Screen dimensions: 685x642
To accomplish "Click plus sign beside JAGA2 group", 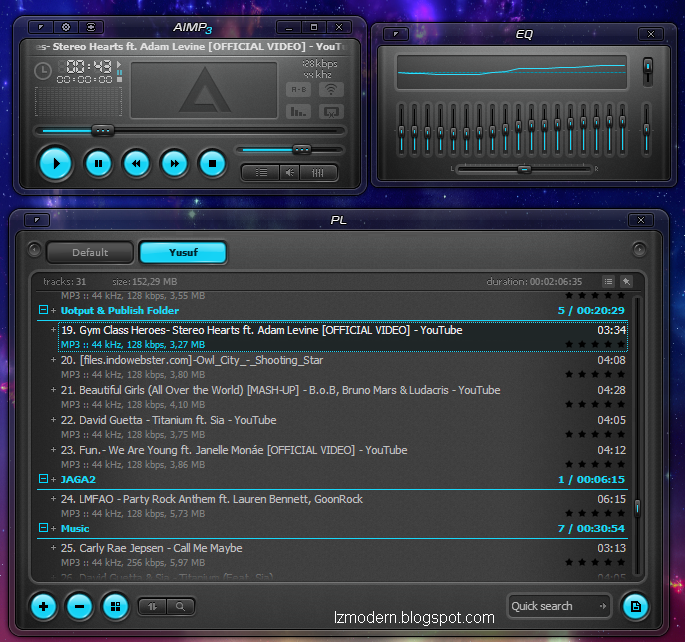I will pyautogui.click(x=53, y=480).
